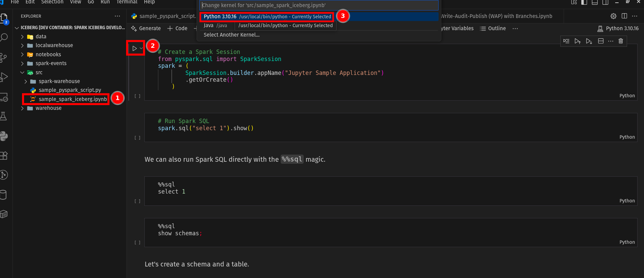Click the kernel search input field
Image resolution: width=644 pixels, height=278 pixels.
[319, 5]
